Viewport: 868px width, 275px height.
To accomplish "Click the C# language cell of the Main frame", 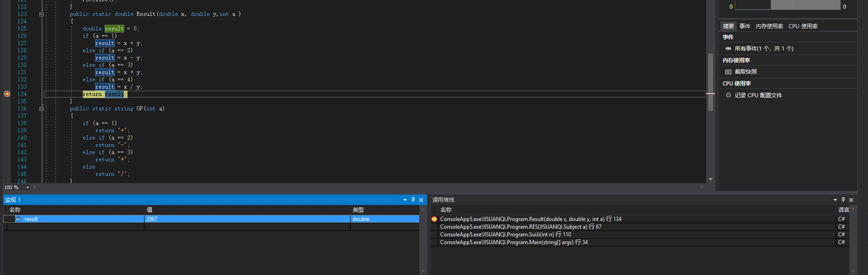I will tap(842, 242).
